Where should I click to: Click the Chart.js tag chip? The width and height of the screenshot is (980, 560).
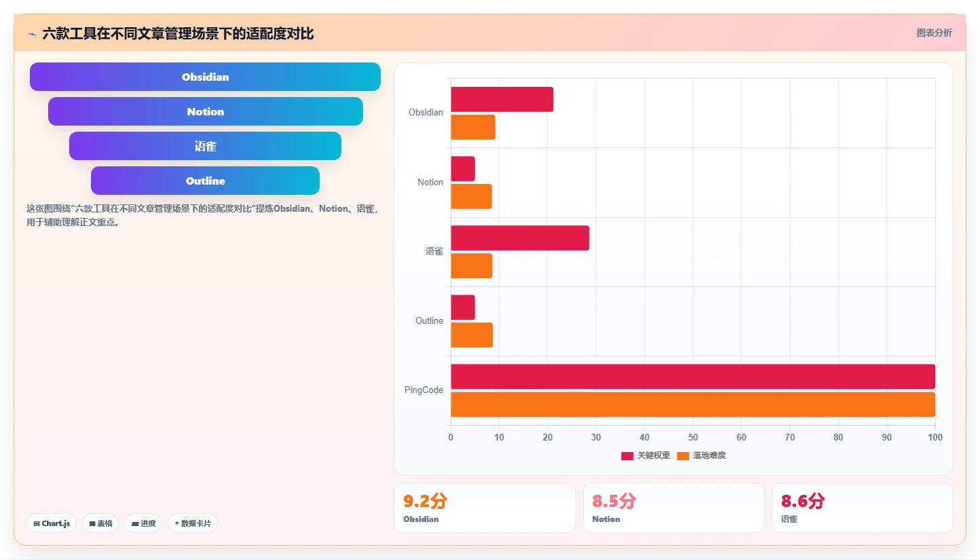click(52, 523)
